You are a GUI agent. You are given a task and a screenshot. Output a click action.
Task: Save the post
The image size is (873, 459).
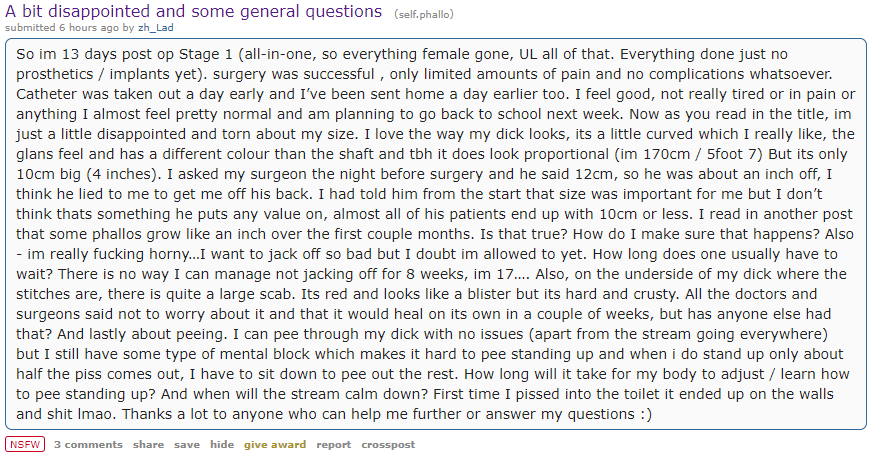click(187, 444)
